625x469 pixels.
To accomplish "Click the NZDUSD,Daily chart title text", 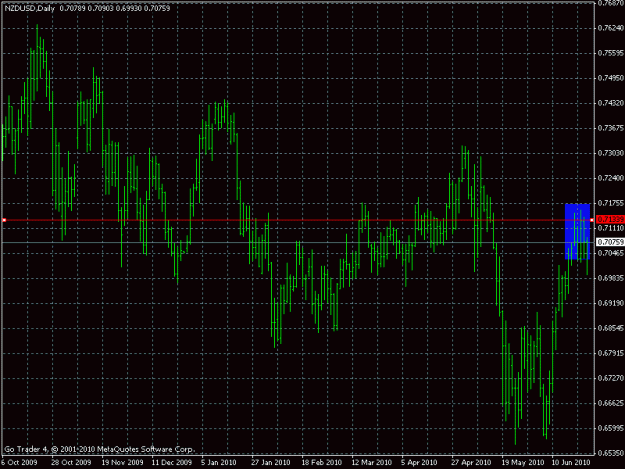I will pyautogui.click(x=29, y=8).
